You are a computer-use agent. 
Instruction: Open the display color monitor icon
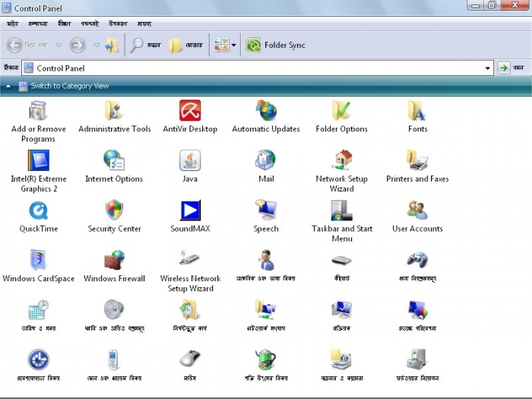417,316
